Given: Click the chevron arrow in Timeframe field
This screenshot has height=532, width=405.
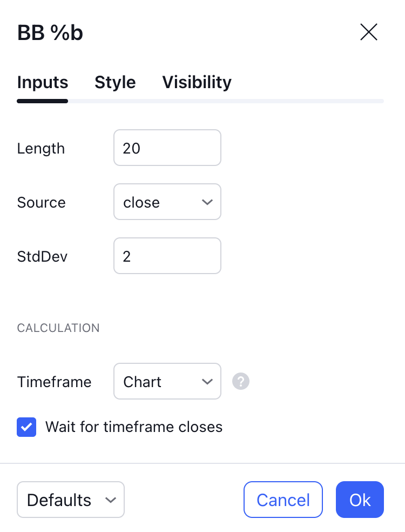Looking at the screenshot, I should [x=207, y=382].
